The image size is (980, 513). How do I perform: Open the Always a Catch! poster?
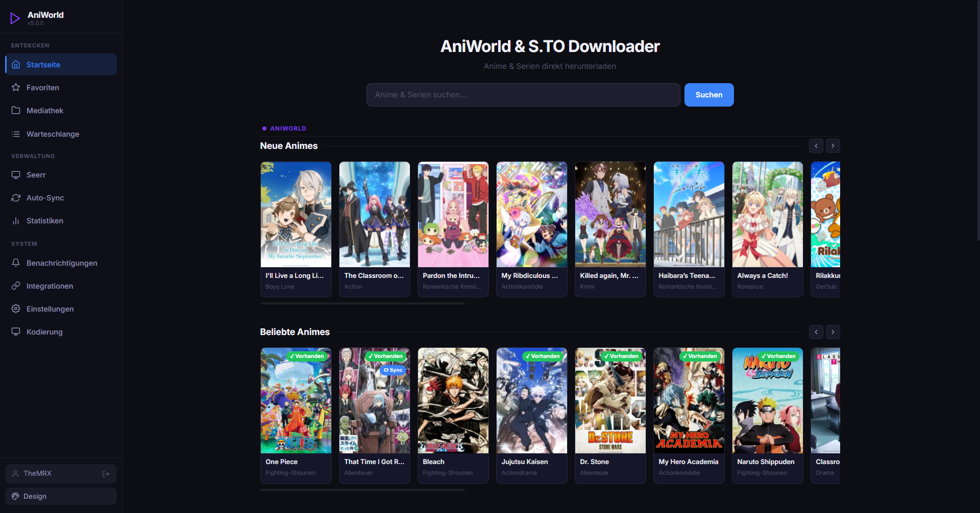tap(768, 215)
